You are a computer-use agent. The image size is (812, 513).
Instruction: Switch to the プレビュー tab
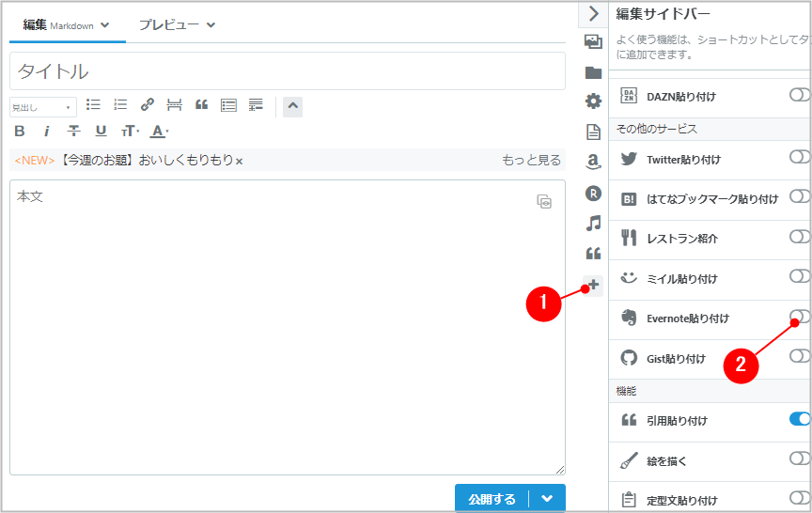coord(169,24)
